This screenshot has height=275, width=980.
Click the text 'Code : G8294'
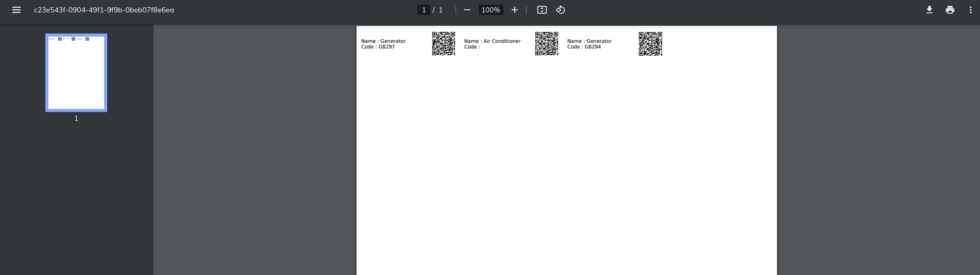(x=584, y=47)
